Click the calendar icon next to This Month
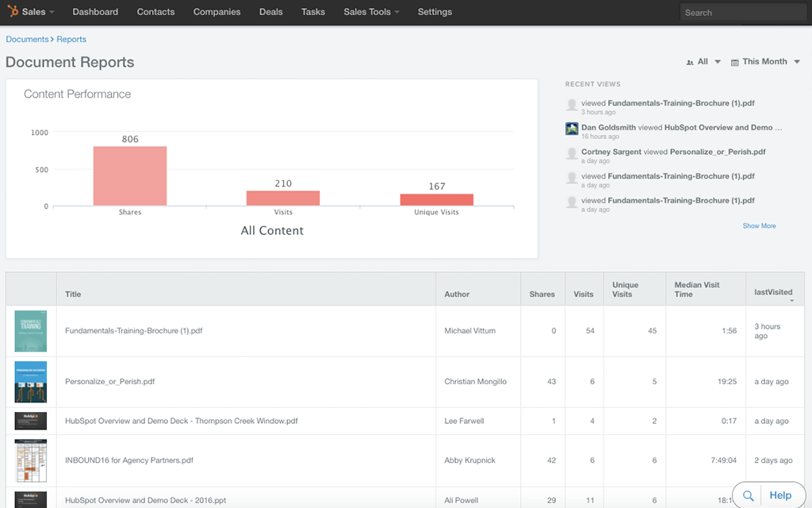 tap(734, 61)
